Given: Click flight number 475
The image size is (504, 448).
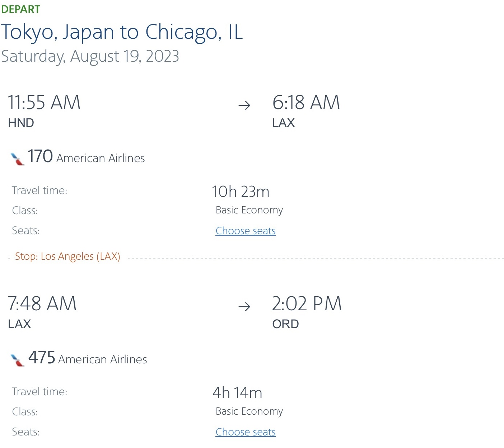Looking at the screenshot, I should (x=42, y=358).
